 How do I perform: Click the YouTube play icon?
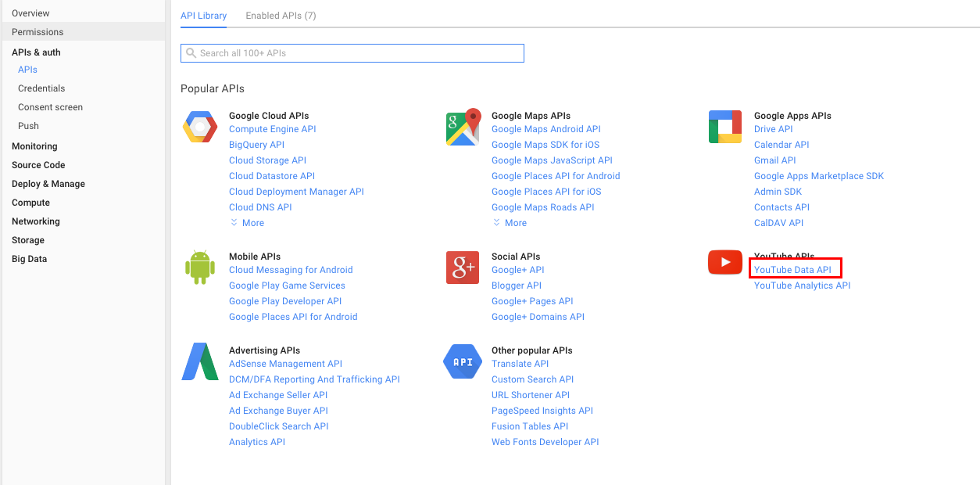click(725, 262)
